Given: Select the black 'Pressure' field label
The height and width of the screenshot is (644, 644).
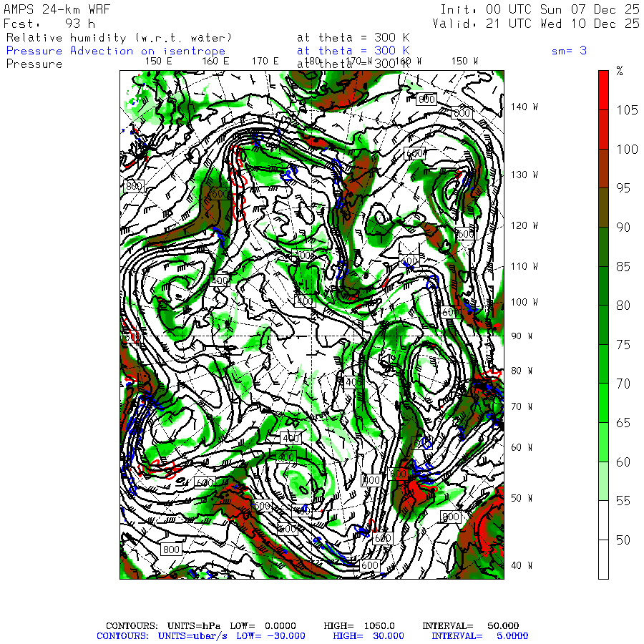Looking at the screenshot, I should pos(34,64).
